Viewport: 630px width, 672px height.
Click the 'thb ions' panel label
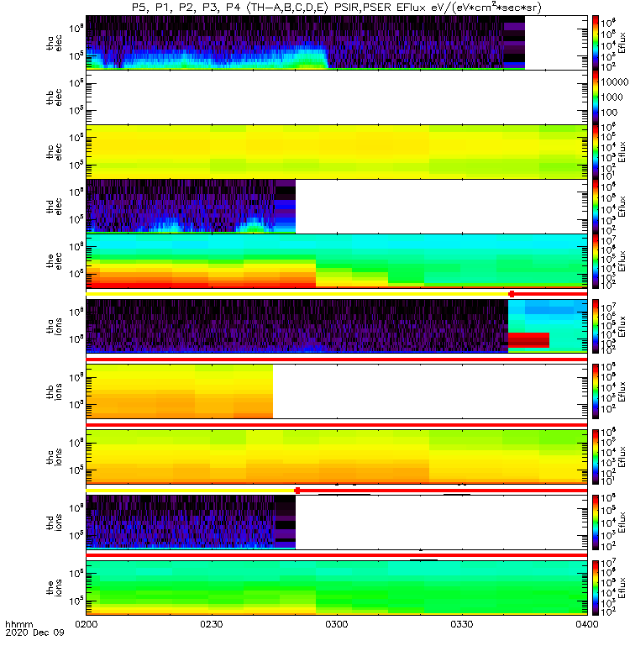point(54,391)
